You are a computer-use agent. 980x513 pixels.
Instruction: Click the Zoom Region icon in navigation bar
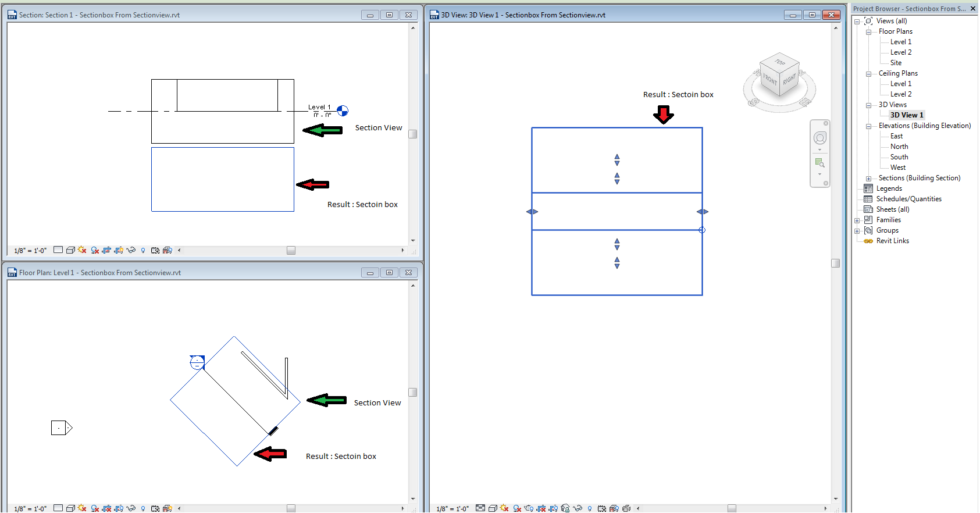pos(819,163)
